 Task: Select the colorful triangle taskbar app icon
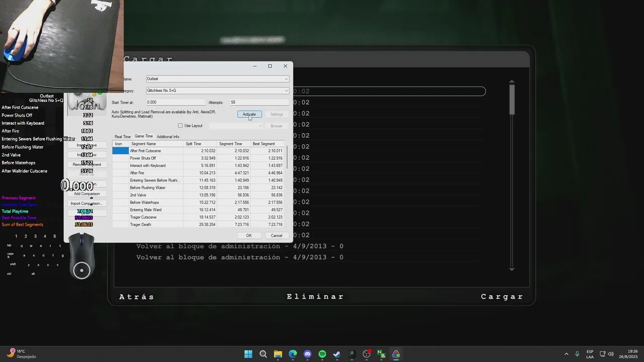(x=396, y=354)
